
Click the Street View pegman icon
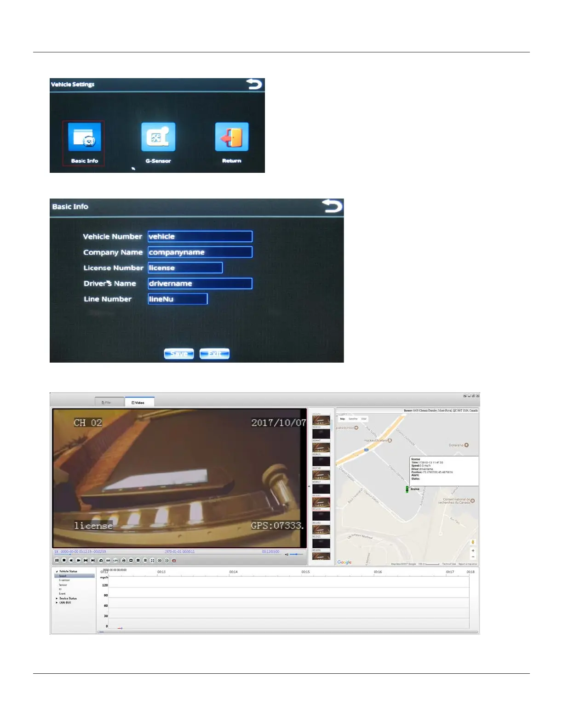click(473, 542)
